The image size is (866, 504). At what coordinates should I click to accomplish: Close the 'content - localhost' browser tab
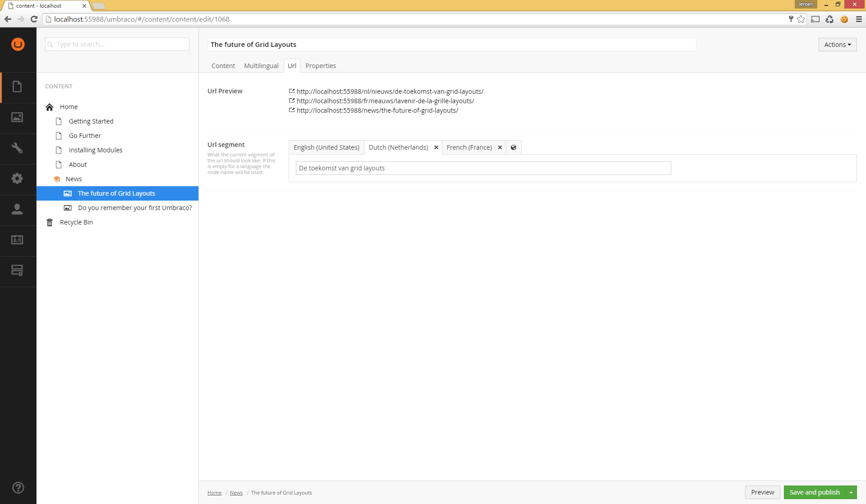pyautogui.click(x=84, y=6)
